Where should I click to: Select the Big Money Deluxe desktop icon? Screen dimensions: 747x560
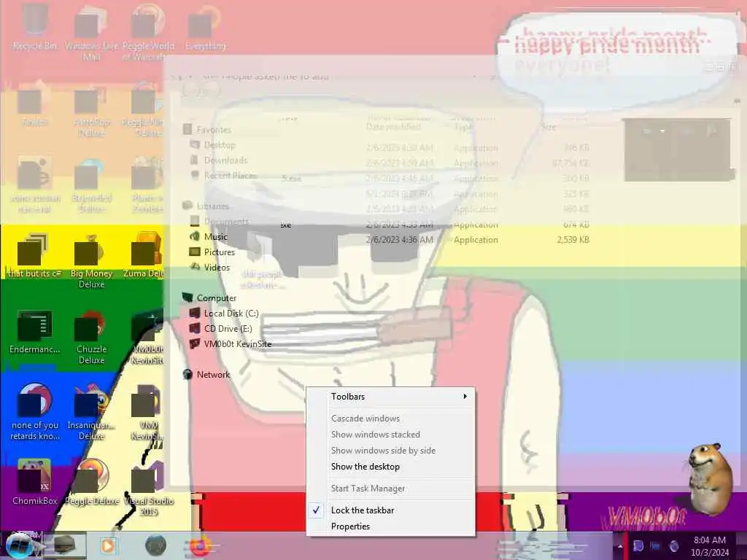click(x=91, y=262)
